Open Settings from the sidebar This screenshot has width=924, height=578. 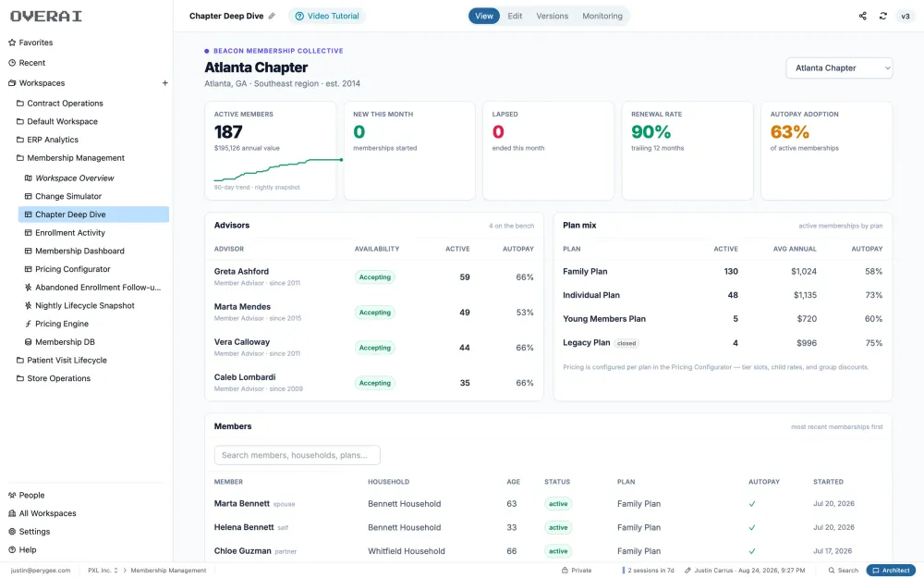[x=29, y=532]
